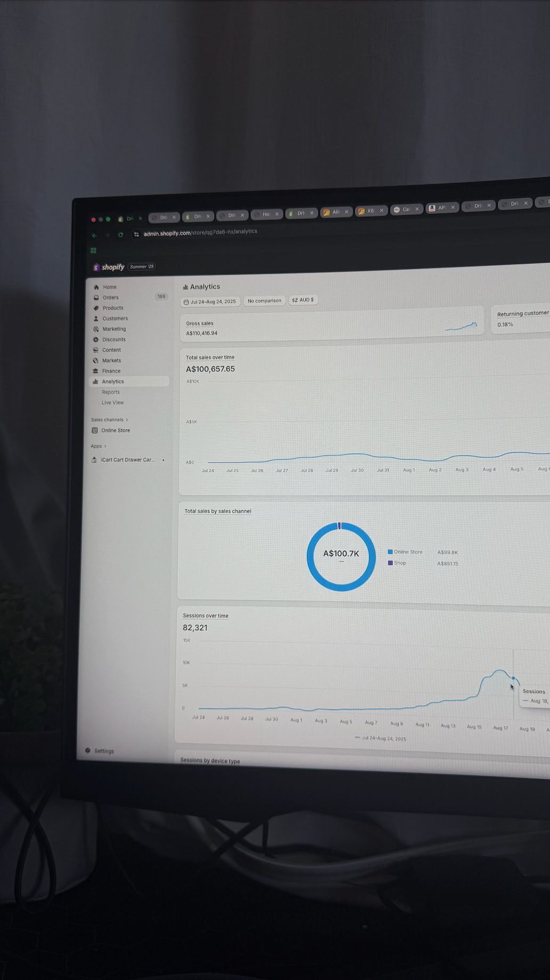Screen dimensions: 550x980
Task: Click the highlighted point on the Sessions chart
Action: pyautogui.click(x=513, y=678)
